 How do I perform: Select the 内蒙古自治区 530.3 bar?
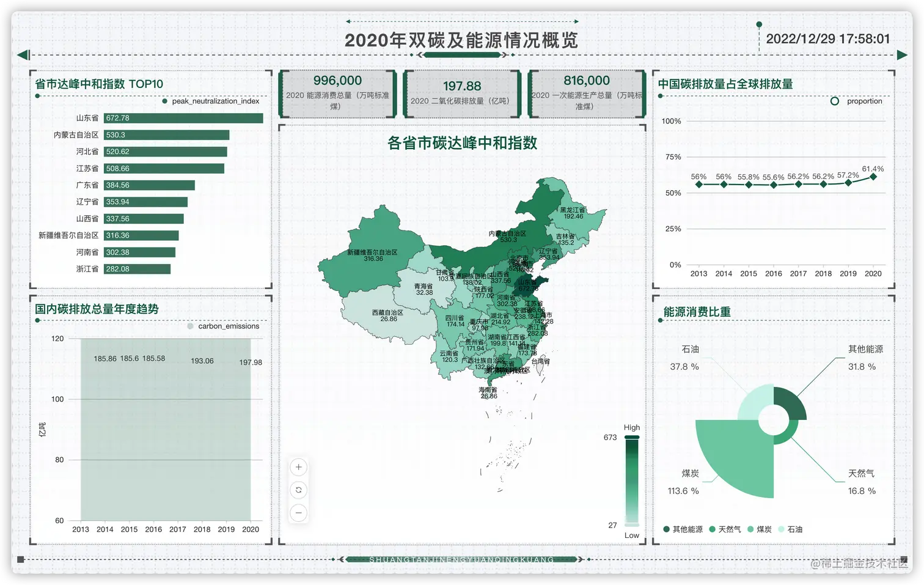[x=167, y=135]
